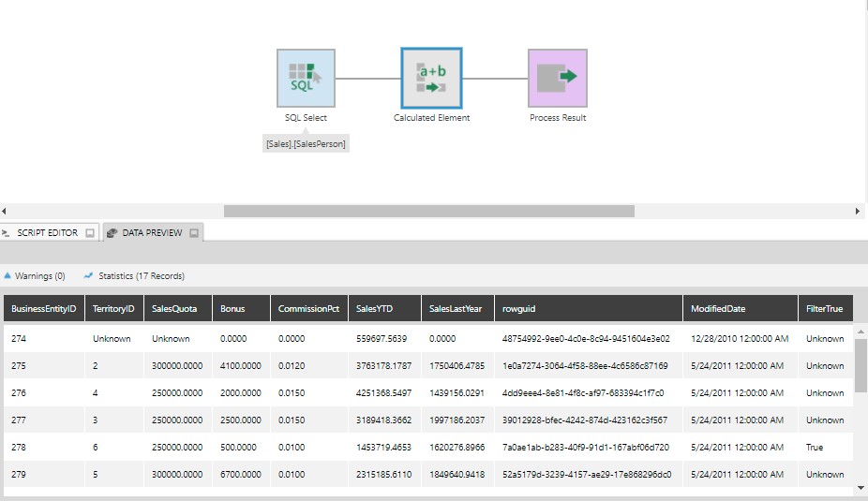Viewport: 868px width, 501px height.
Task: Click the Warnings triangle icon
Action: tap(8, 276)
